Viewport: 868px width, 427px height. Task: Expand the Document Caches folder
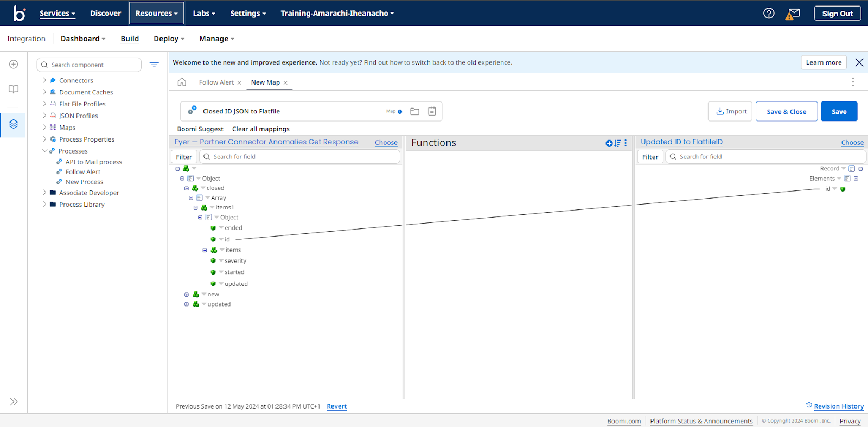[x=44, y=92]
